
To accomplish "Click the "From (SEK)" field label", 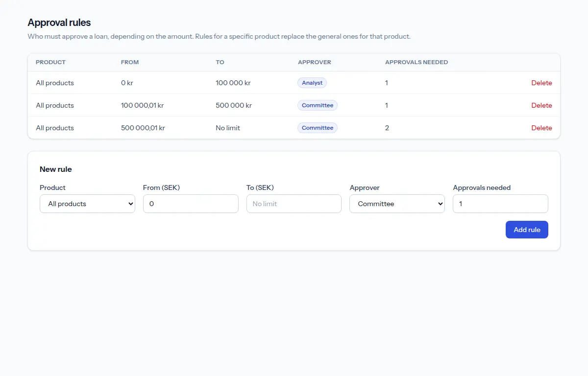I will [x=162, y=188].
